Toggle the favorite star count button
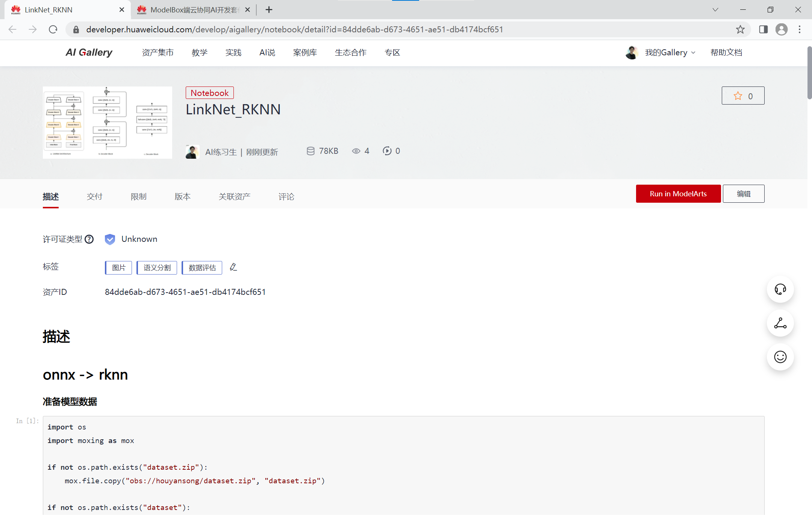 [x=743, y=96]
